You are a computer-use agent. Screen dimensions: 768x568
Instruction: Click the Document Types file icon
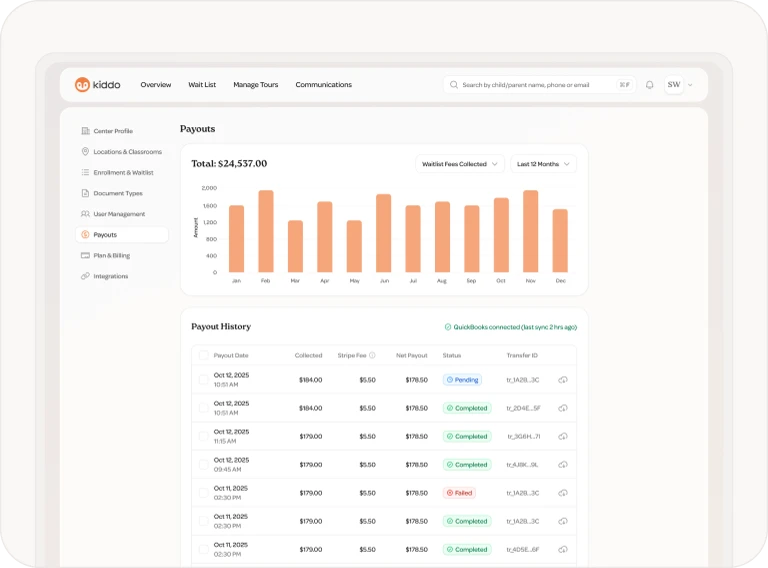point(85,193)
